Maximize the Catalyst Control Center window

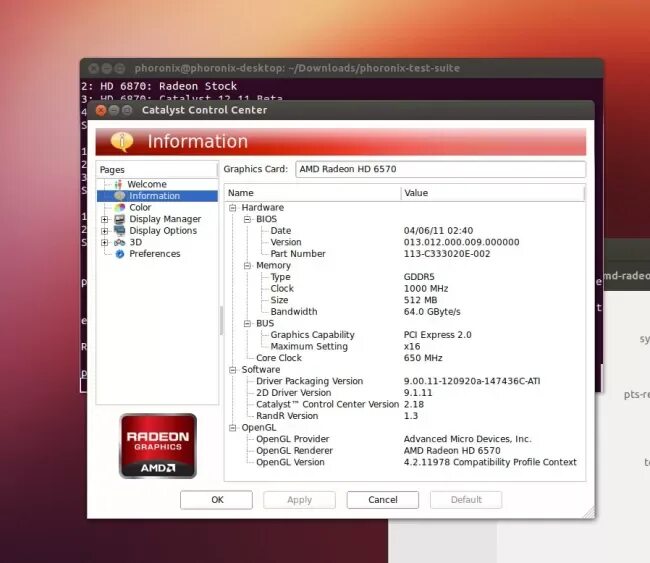(x=127, y=110)
